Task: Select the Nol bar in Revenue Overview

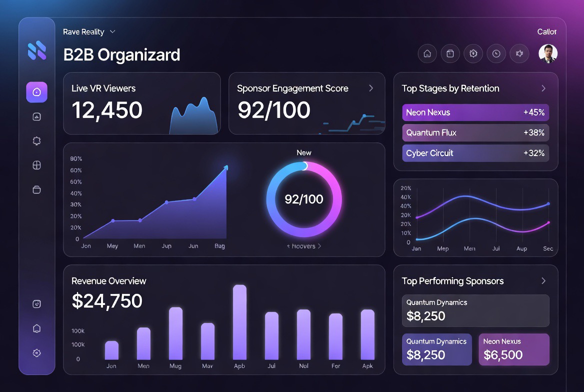Action: pos(303,334)
